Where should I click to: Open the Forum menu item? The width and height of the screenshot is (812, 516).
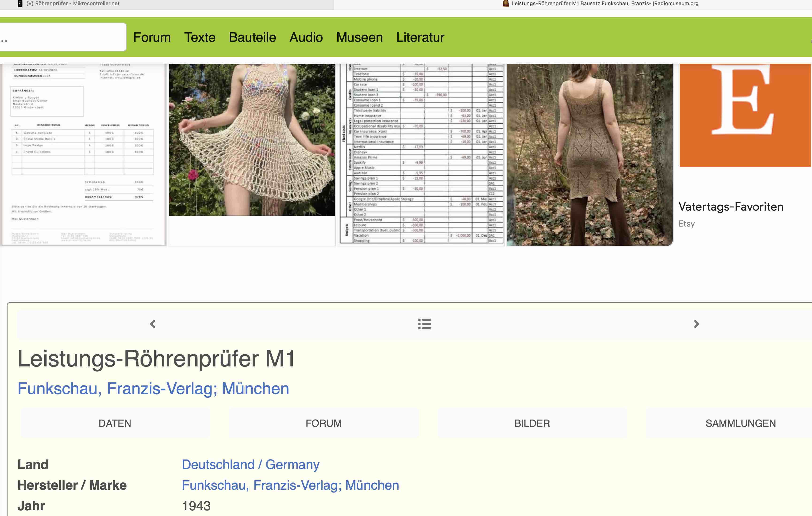click(x=152, y=37)
